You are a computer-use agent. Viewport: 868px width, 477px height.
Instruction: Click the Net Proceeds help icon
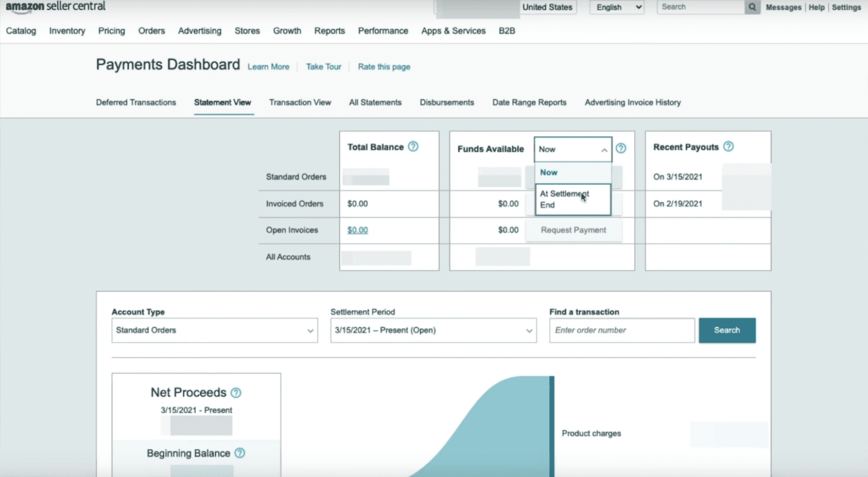(236, 393)
